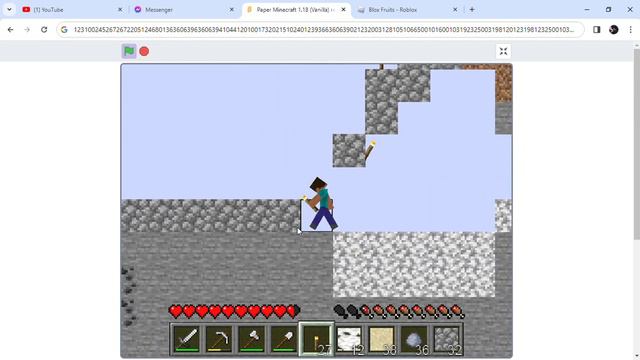
Task: Select the axe in the hotbar
Action: [x=252, y=339]
